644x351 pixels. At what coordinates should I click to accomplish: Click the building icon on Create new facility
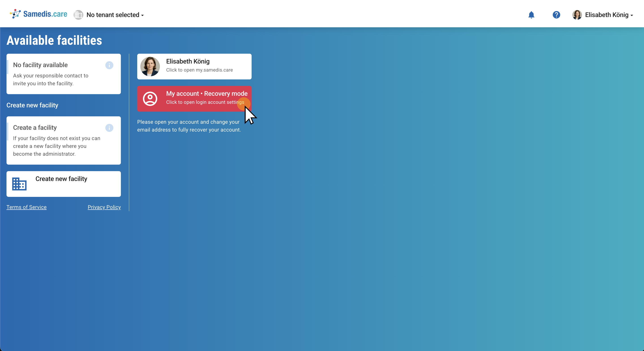click(19, 184)
